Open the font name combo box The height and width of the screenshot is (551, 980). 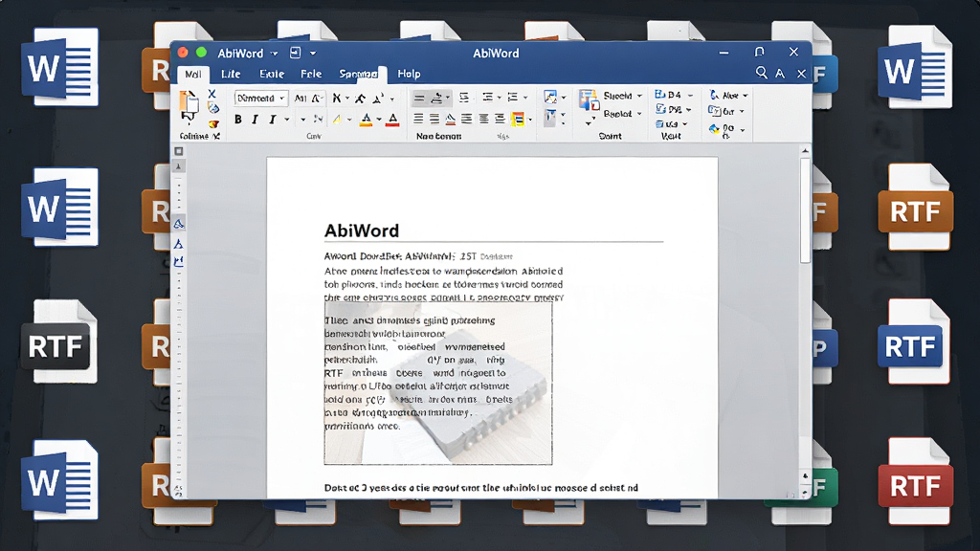[260, 99]
